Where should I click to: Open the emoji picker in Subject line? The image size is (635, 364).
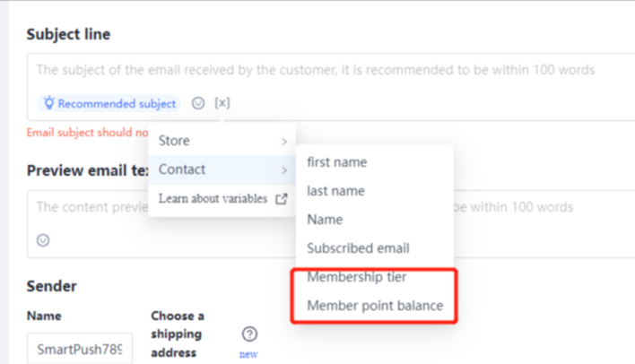click(x=198, y=104)
